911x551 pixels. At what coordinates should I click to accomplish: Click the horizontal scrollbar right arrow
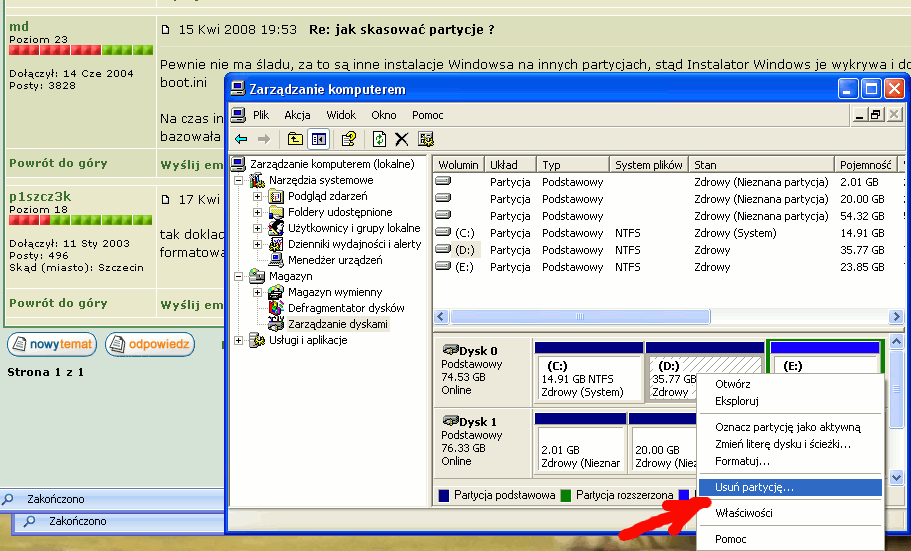[x=896, y=317]
